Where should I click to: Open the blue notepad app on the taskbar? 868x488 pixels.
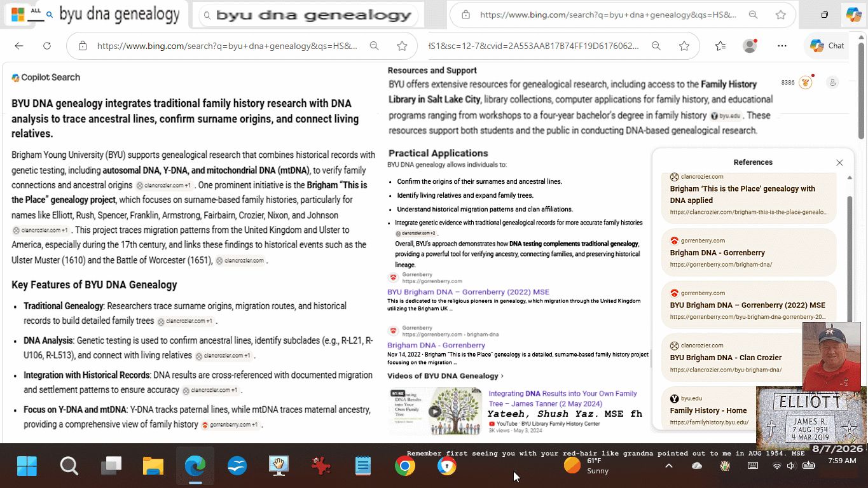pyautogui.click(x=363, y=466)
